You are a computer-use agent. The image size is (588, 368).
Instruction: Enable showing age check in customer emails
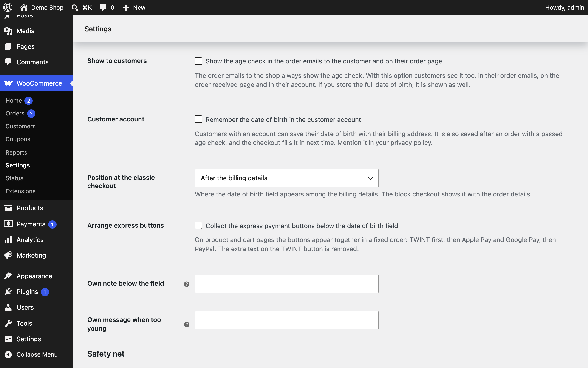(198, 61)
